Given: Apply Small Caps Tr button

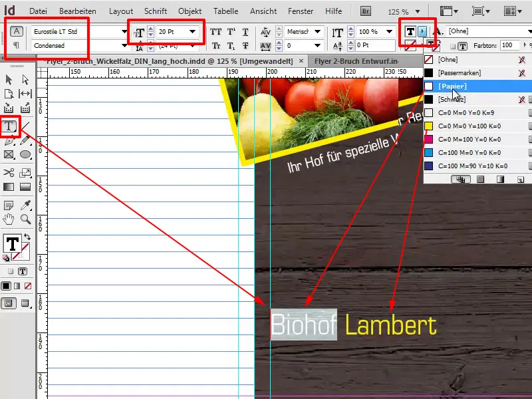Looking at the screenshot, I should tap(215, 45).
